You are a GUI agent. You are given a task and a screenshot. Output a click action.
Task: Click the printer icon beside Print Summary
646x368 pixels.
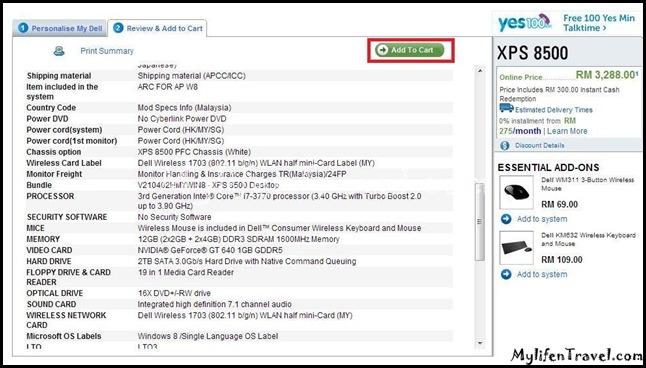coord(59,51)
